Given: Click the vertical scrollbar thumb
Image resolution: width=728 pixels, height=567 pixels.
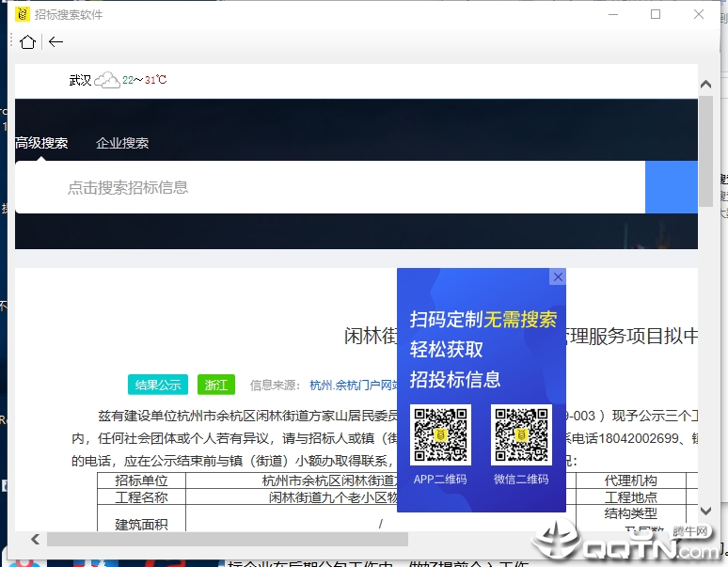Looking at the screenshot, I should pos(705,150).
